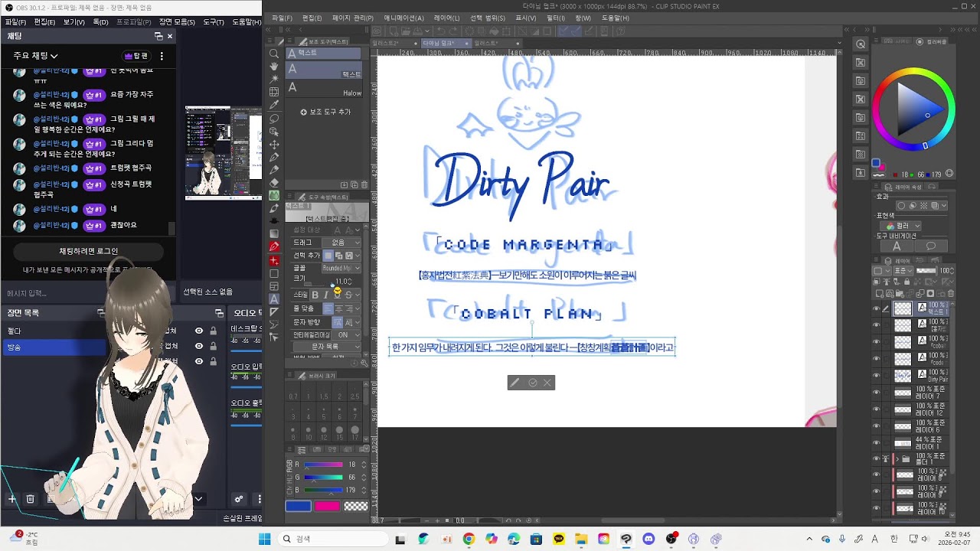
Task: Open text settings pencil icon below textbox
Action: 515,383
